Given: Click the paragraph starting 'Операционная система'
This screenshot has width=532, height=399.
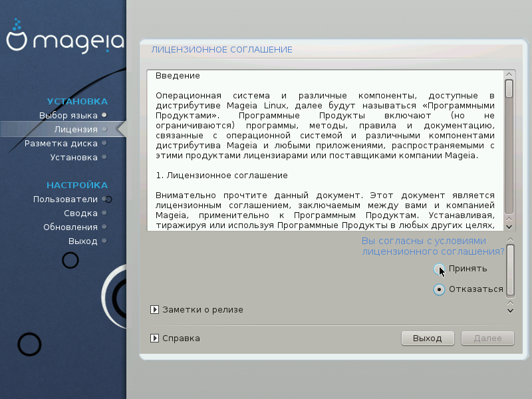Looking at the screenshot, I should point(325,126).
